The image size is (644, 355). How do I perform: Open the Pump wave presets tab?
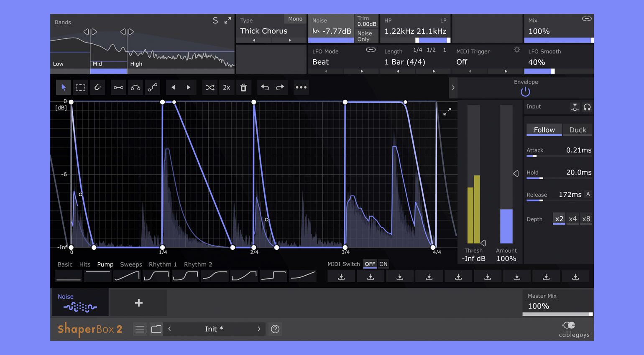pyautogui.click(x=105, y=264)
